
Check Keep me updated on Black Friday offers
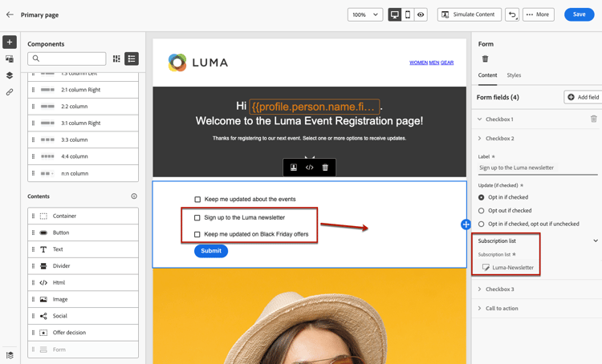click(x=197, y=234)
